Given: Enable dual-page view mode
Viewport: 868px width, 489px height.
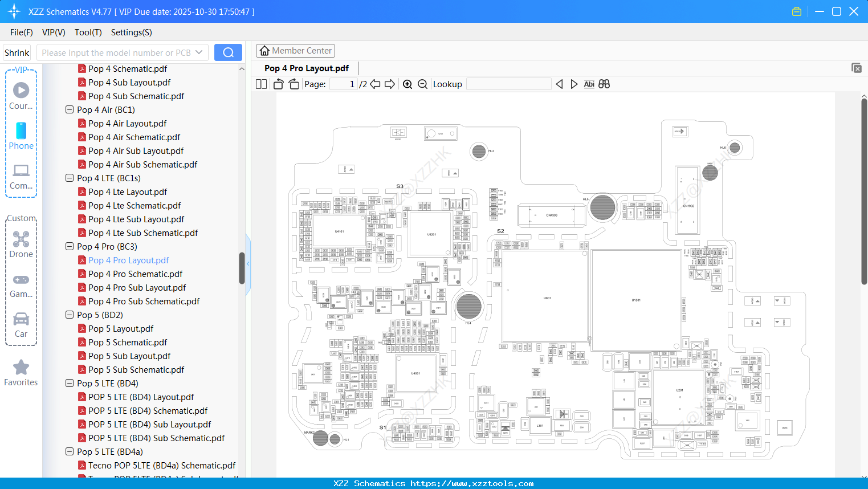Looking at the screenshot, I should 260,84.
